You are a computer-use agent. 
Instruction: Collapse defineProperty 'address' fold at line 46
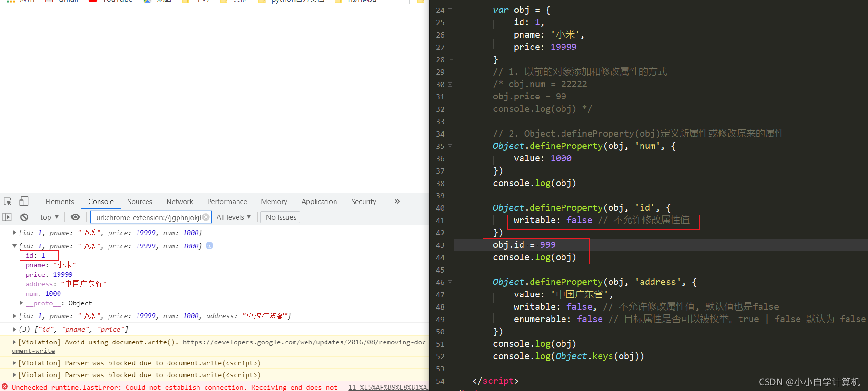[x=450, y=282]
